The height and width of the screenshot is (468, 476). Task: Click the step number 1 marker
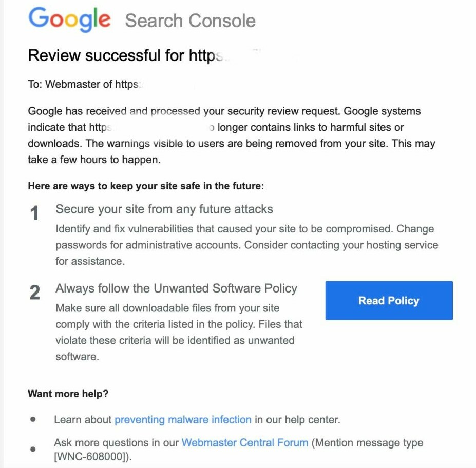34,213
